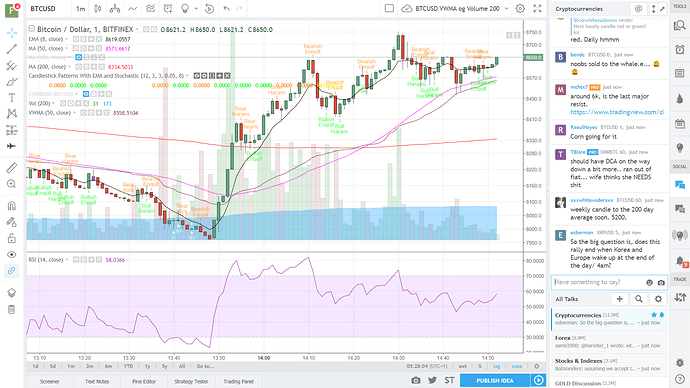Open compare symbol scales icon
This screenshot has height=388, width=690.
115,8
